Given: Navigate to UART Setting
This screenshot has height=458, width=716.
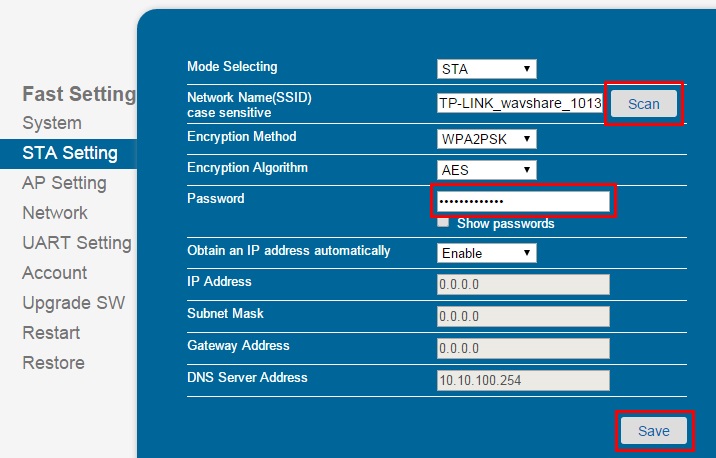Looking at the screenshot, I should pyautogui.click(x=77, y=243).
